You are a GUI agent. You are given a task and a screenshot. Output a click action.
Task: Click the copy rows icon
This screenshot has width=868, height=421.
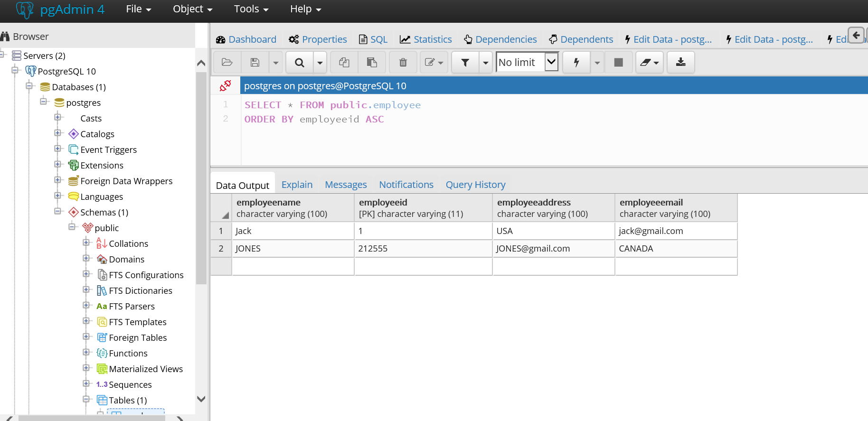click(344, 63)
